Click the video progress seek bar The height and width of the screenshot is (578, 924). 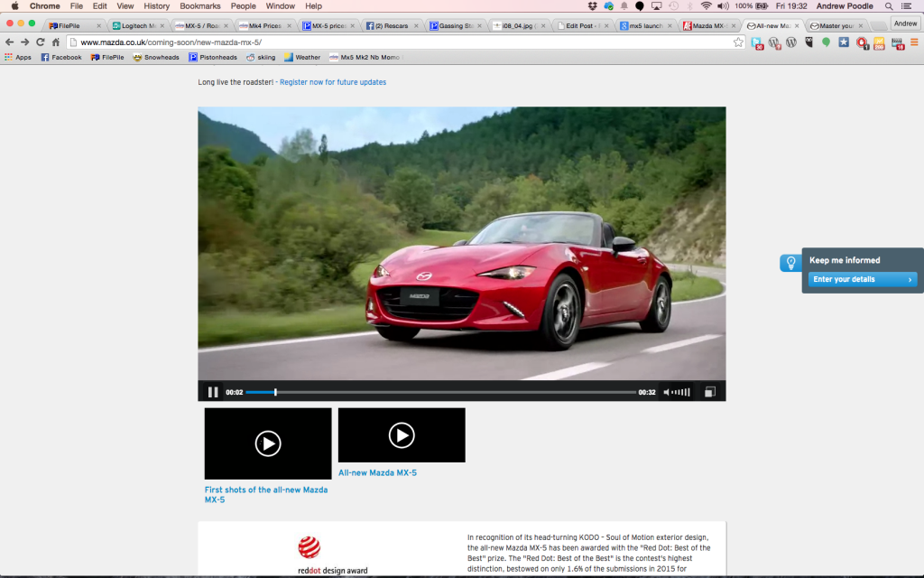pyautogui.click(x=440, y=392)
